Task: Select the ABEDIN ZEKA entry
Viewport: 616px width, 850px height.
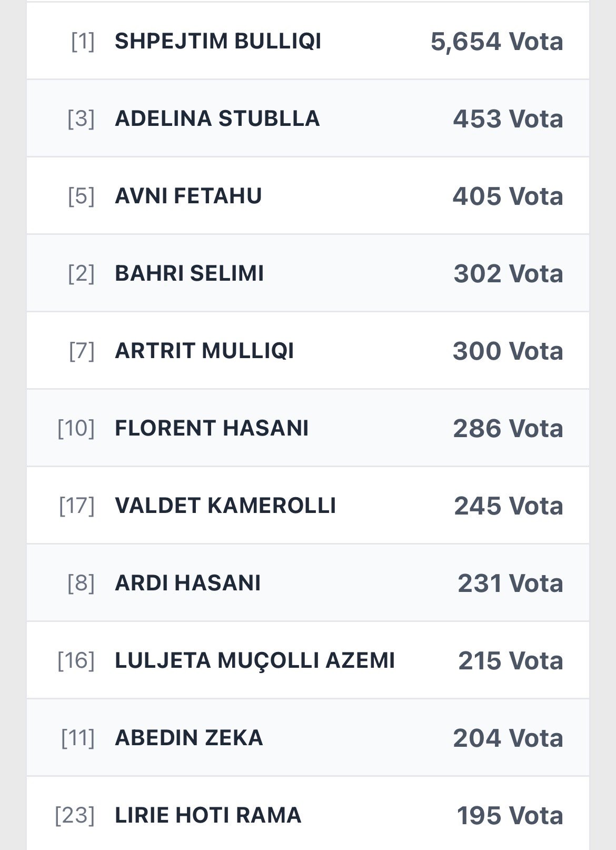Action: click(188, 738)
